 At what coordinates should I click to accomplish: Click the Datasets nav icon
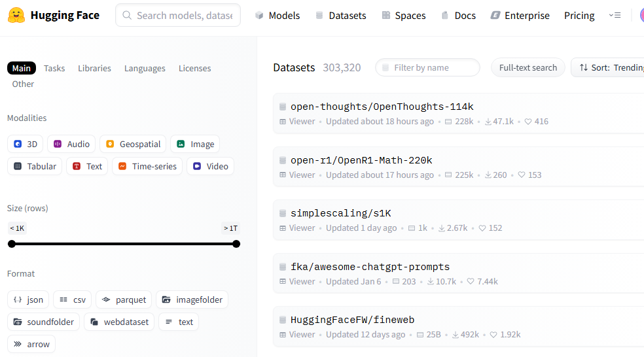(319, 15)
